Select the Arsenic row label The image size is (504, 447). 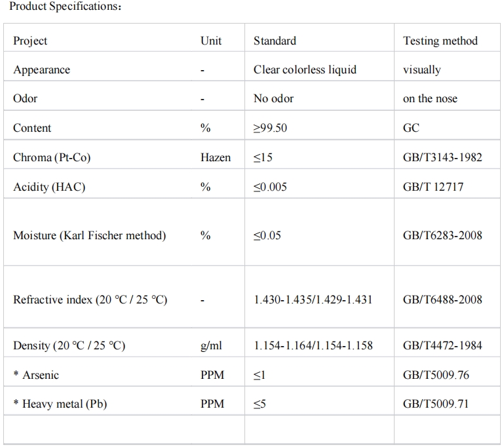36,375
